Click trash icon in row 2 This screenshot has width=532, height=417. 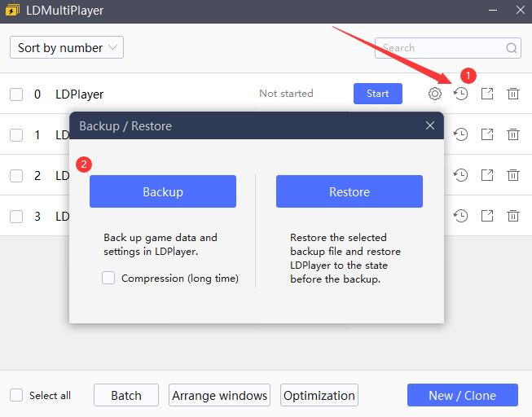[x=513, y=175]
